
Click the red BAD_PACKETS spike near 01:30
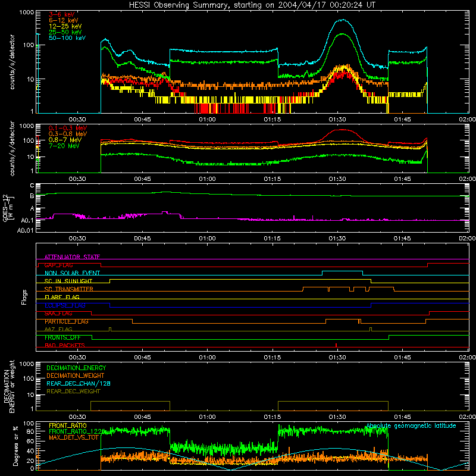(x=336, y=345)
